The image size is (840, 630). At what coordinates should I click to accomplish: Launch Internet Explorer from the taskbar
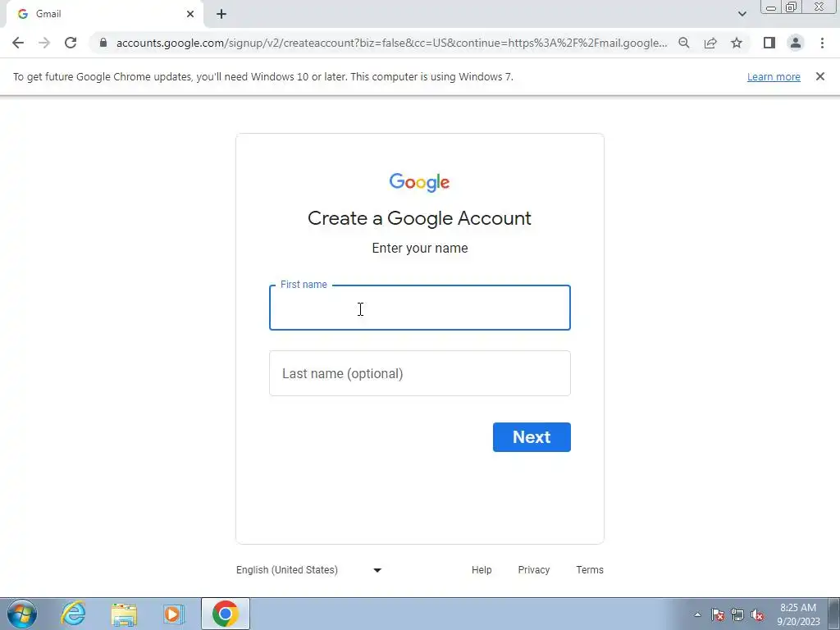73,614
